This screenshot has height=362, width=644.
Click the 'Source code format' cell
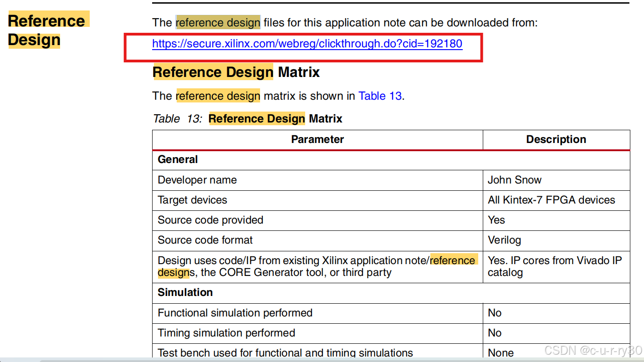click(317, 240)
